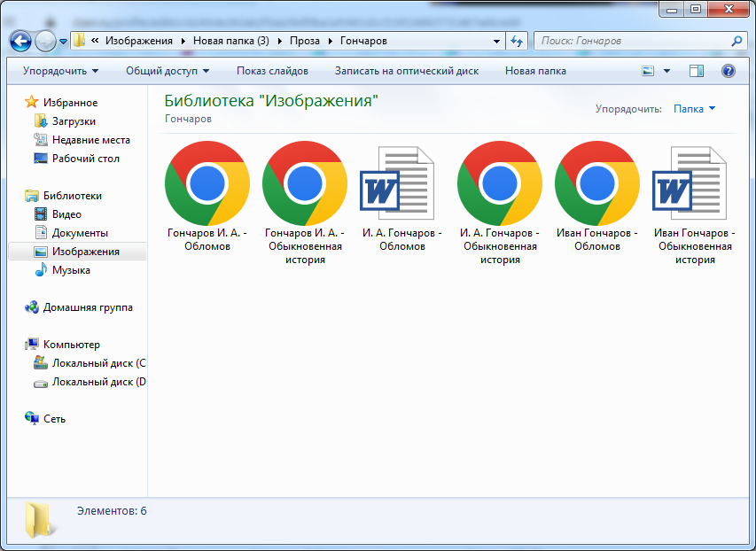
Task: Close the Explorer window
Action: pyautogui.click(x=729, y=9)
